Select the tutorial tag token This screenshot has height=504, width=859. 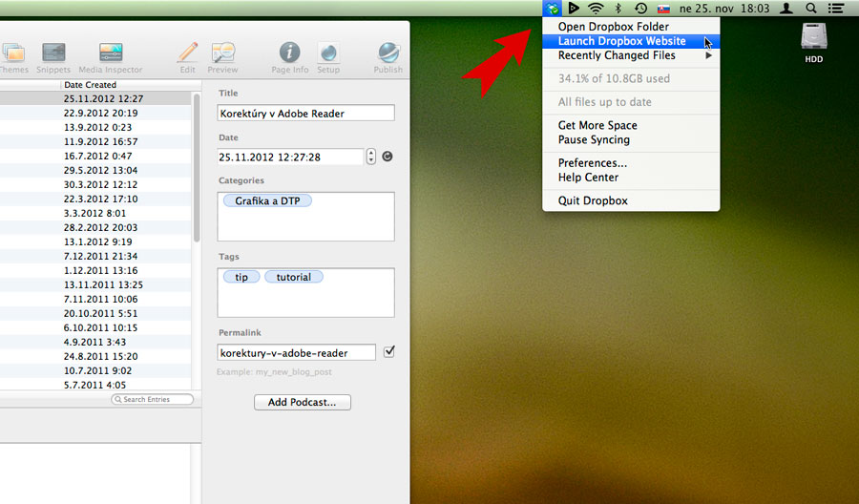[294, 277]
